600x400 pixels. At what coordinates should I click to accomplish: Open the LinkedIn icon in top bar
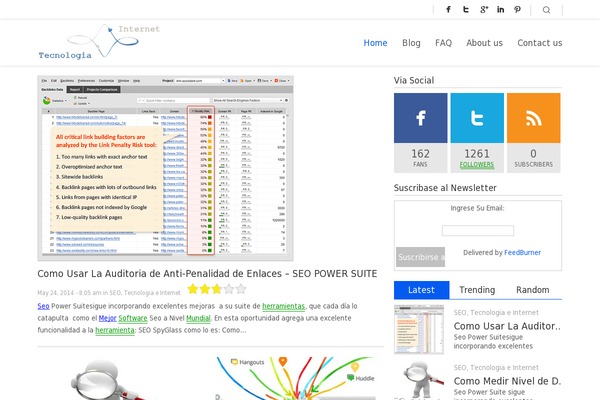point(501,10)
